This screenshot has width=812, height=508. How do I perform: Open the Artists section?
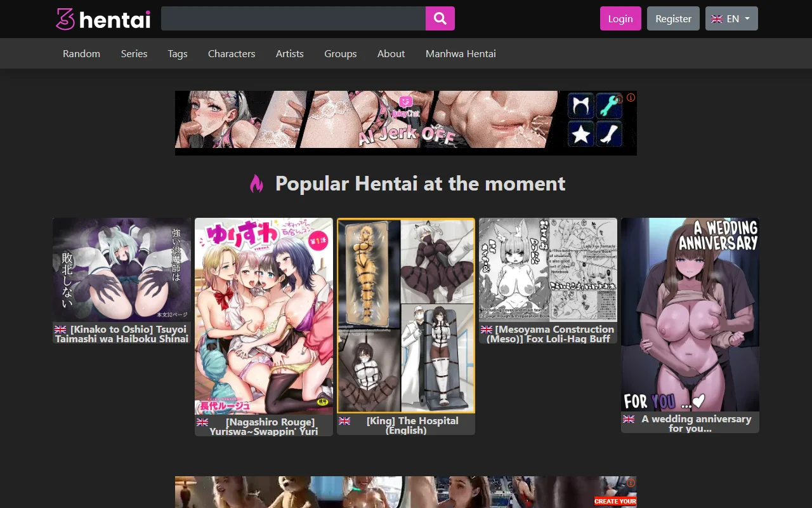tap(289, 53)
